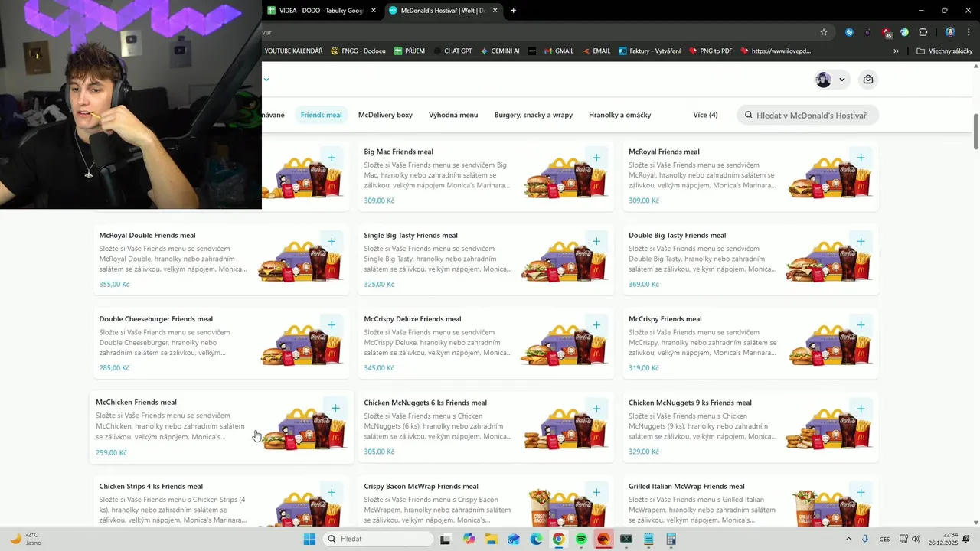Open Chrome from the taskbar
Screen dimensions: 980x551
click(559, 539)
